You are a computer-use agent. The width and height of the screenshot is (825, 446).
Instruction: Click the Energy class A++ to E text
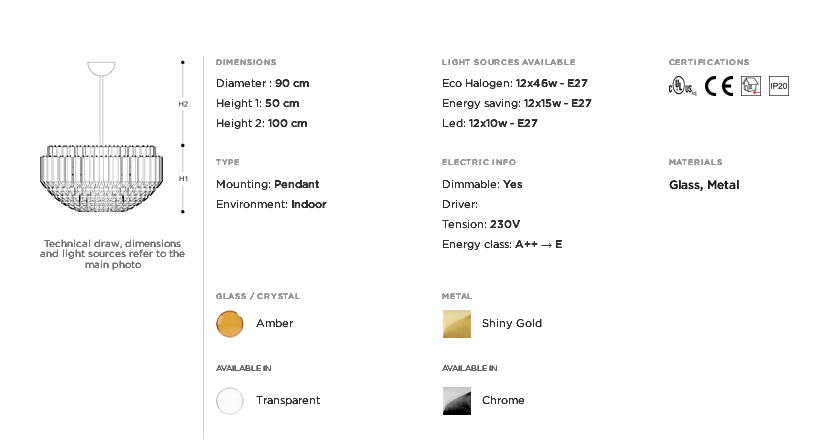pos(502,244)
